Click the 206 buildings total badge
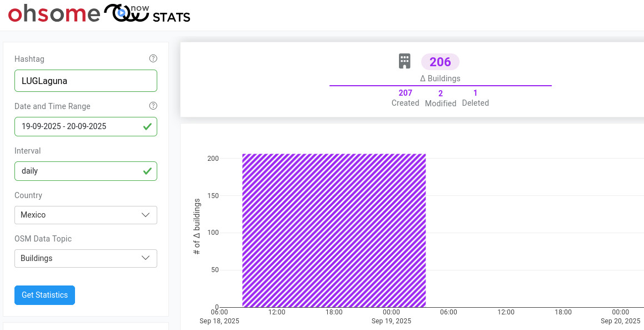Screen dimensions: 644x330 (440, 62)
